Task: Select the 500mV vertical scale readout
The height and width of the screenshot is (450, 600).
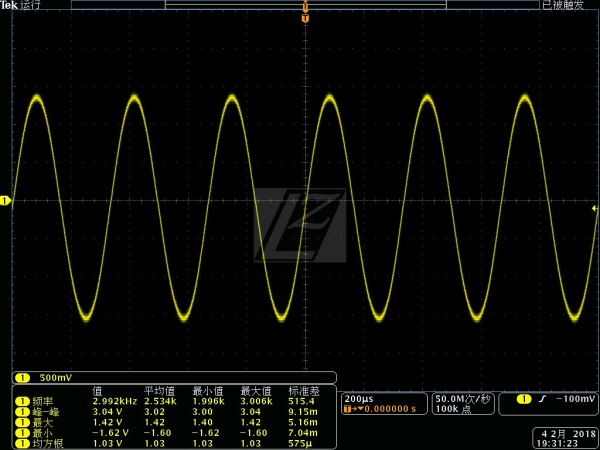Action: [x=56, y=378]
